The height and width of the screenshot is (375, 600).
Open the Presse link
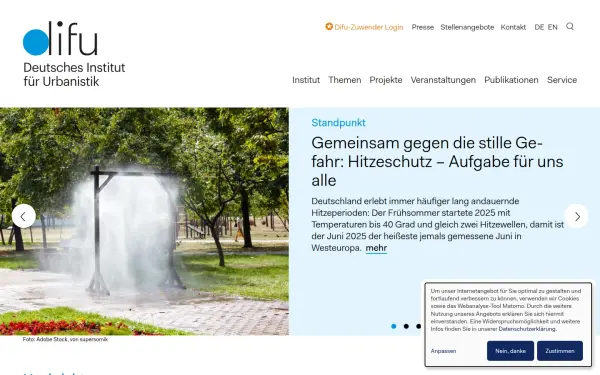422,27
